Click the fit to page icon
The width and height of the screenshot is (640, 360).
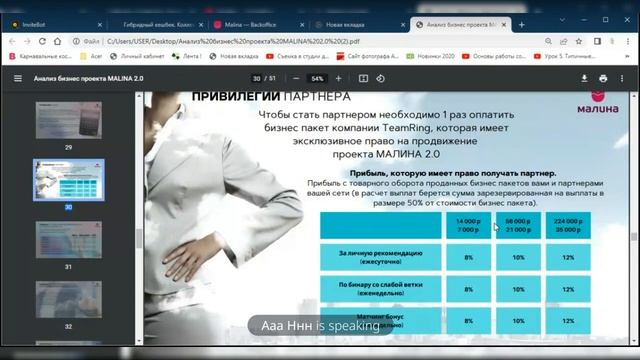point(363,78)
